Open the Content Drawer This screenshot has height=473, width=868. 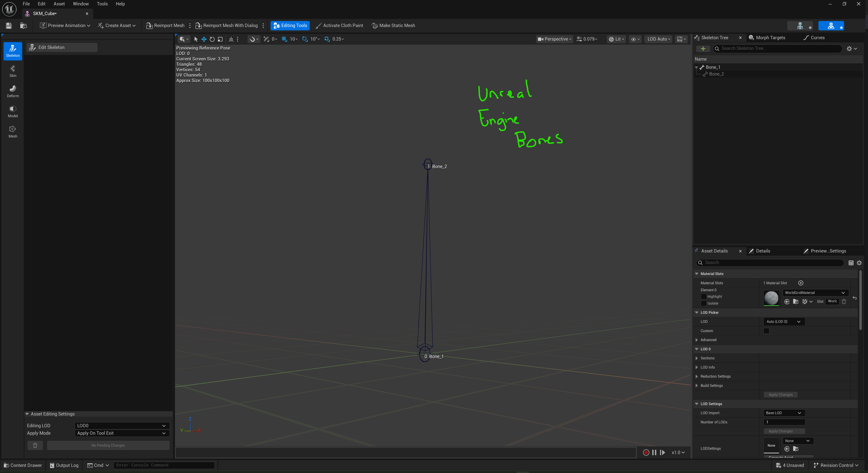pos(23,465)
